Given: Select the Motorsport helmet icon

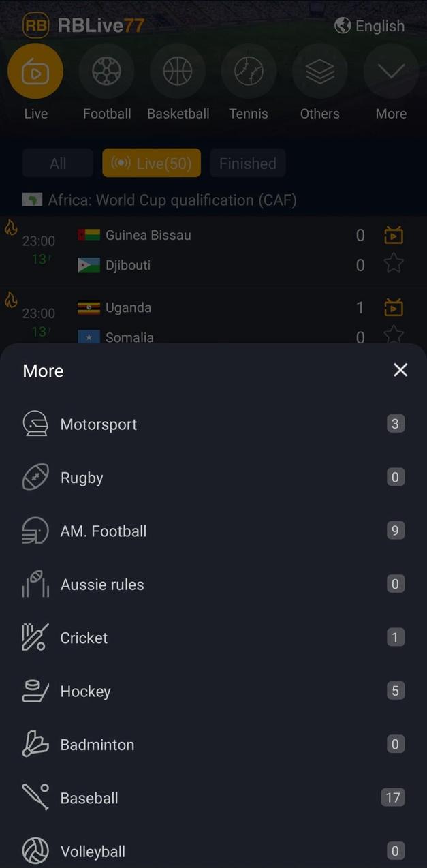Looking at the screenshot, I should coord(34,423).
